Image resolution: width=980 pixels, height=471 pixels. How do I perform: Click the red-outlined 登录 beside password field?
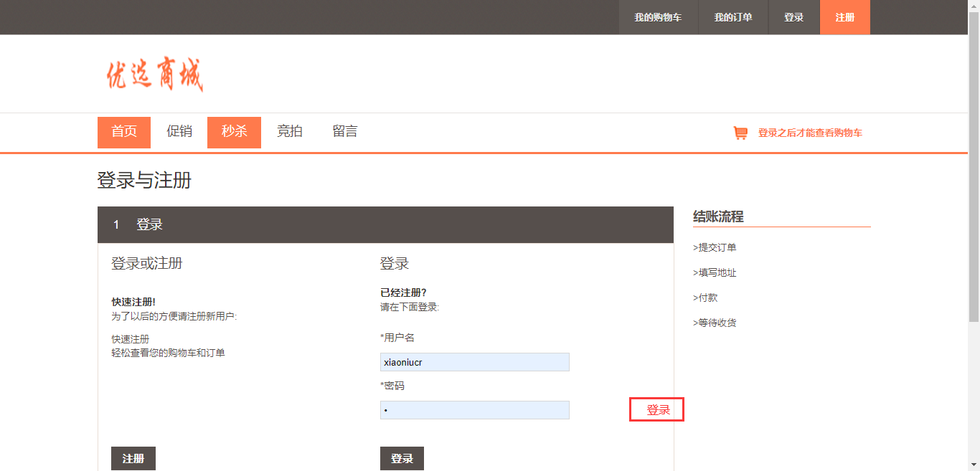(657, 410)
